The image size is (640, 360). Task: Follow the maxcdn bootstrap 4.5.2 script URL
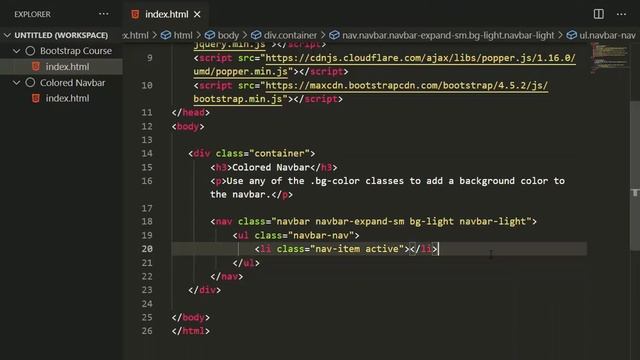click(407, 85)
